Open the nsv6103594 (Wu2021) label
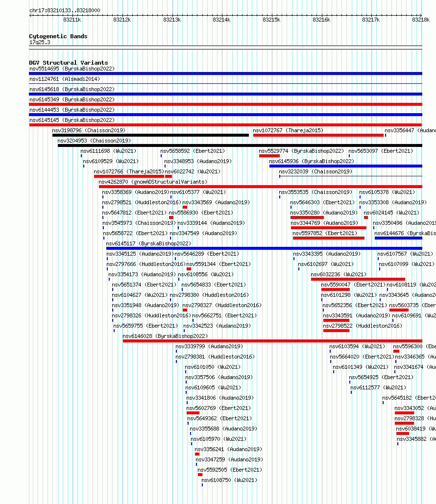Screen dimensions: 436x504 click(357, 346)
